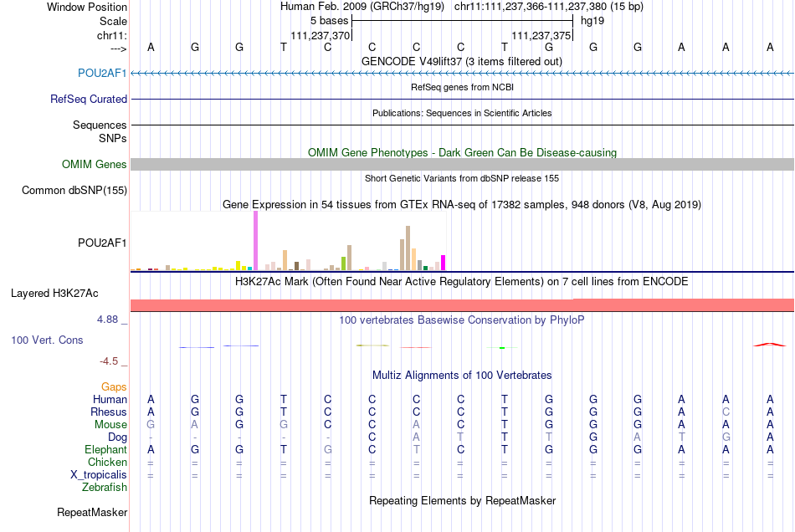Click the 'Human Feb. 2009 (GRCh37/hg19)' text
The height and width of the screenshot is (532, 795).
pos(362,7)
